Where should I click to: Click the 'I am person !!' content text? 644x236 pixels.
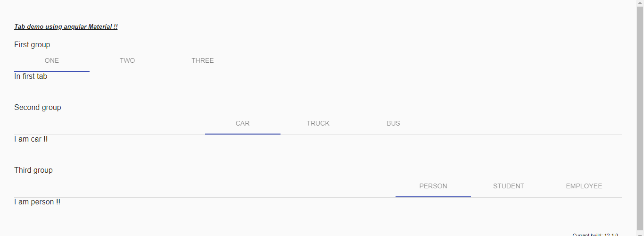pos(37,202)
